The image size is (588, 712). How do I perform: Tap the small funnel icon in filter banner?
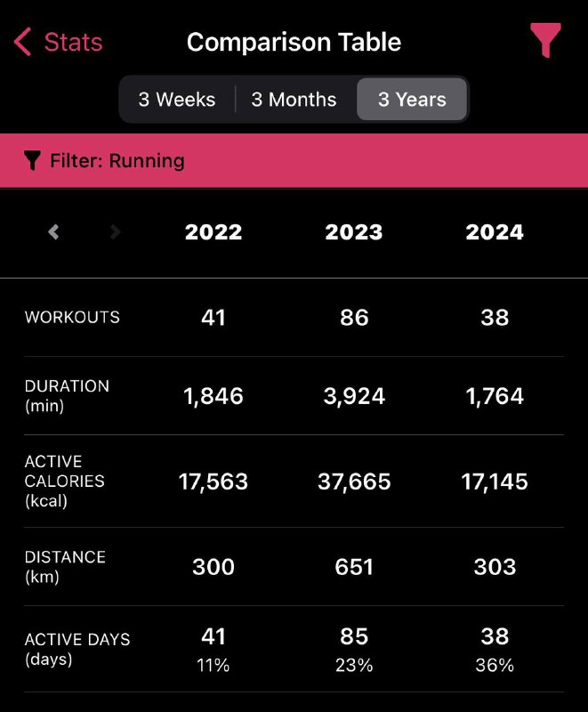[32, 161]
